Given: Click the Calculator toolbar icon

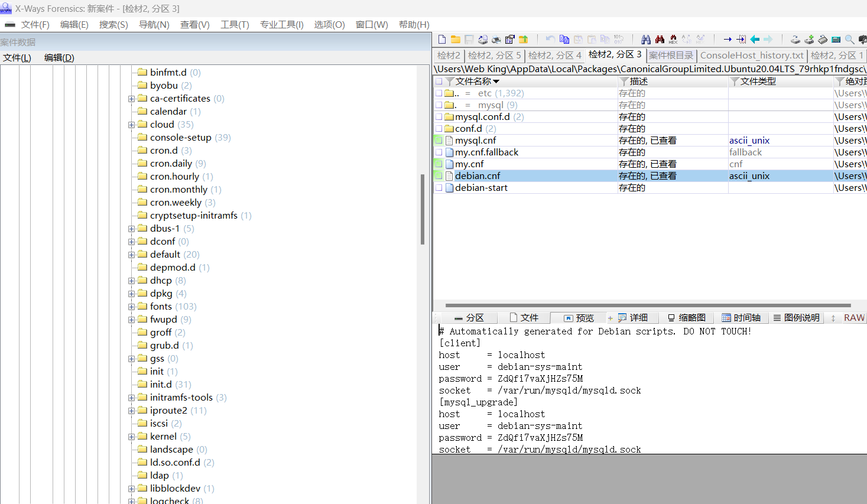Looking at the screenshot, I should click(x=836, y=40).
